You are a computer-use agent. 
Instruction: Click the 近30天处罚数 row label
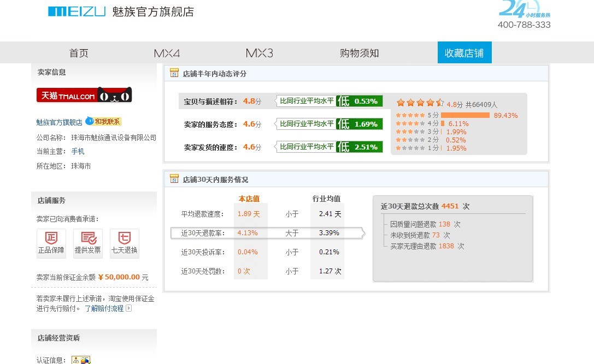pos(203,271)
